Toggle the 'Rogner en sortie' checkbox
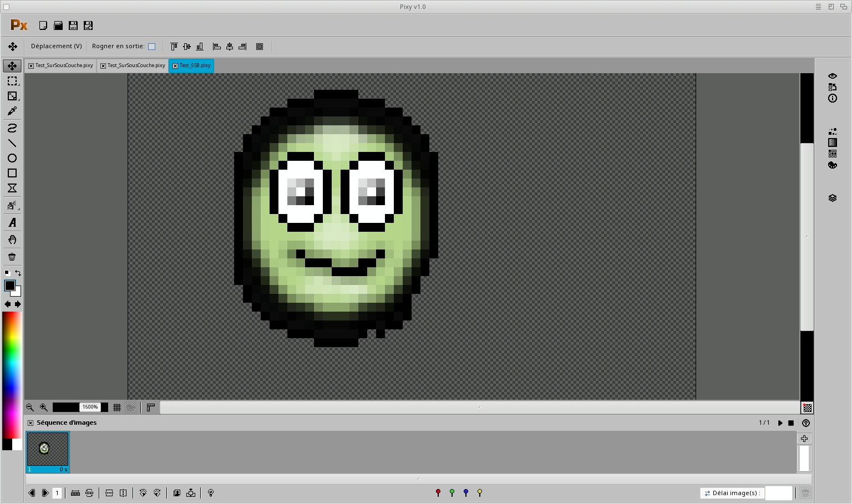Image resolution: width=852 pixels, height=504 pixels. pos(151,47)
